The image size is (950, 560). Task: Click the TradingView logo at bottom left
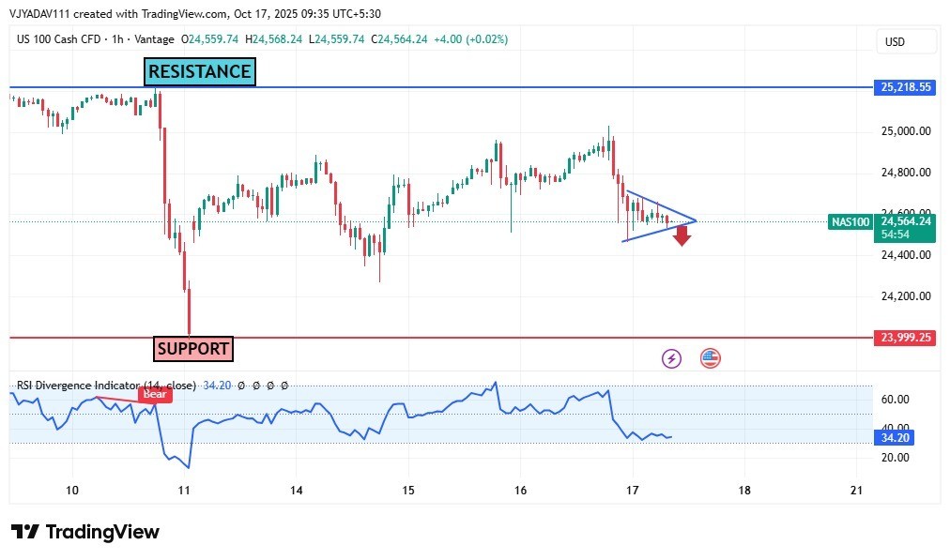[x=85, y=532]
